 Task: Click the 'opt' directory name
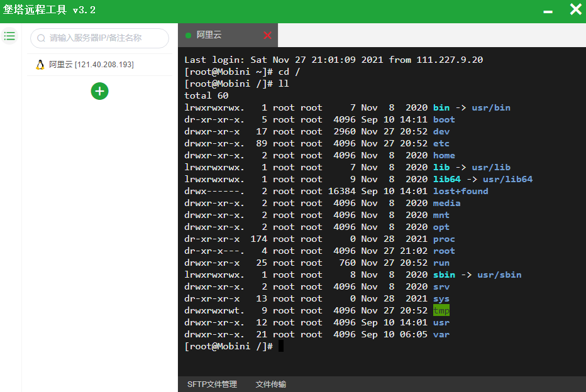[441, 227]
